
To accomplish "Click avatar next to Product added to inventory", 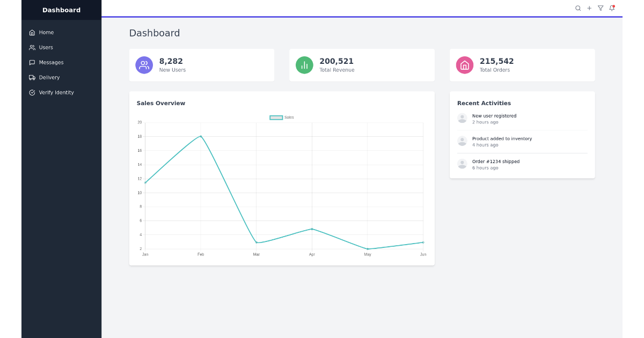I will tap(462, 141).
